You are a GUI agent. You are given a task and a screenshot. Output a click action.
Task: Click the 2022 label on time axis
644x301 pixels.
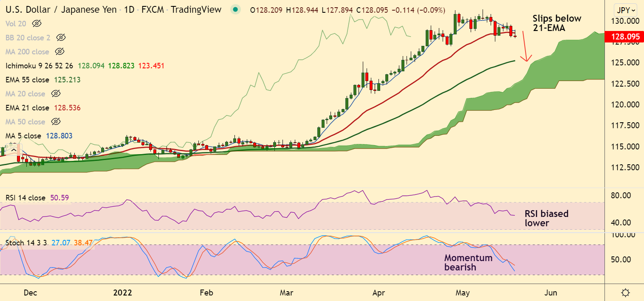123,293
